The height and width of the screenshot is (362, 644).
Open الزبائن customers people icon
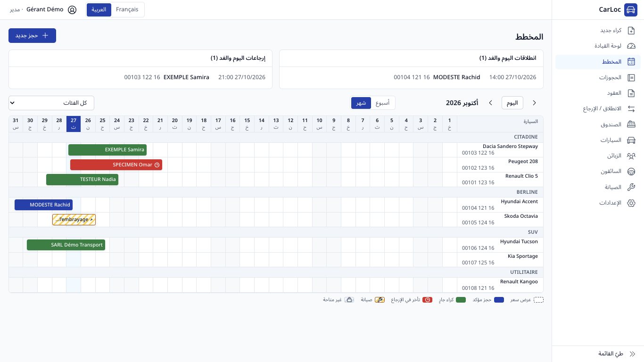[631, 156]
